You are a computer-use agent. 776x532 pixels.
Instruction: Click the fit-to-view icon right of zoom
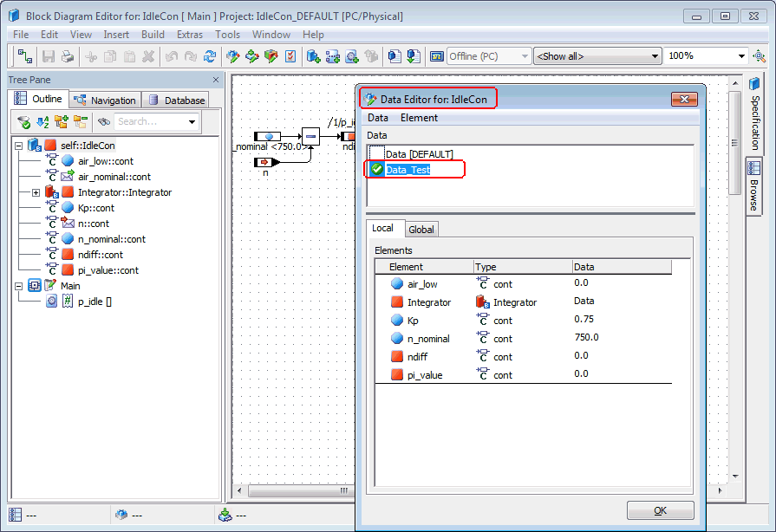[x=759, y=55]
